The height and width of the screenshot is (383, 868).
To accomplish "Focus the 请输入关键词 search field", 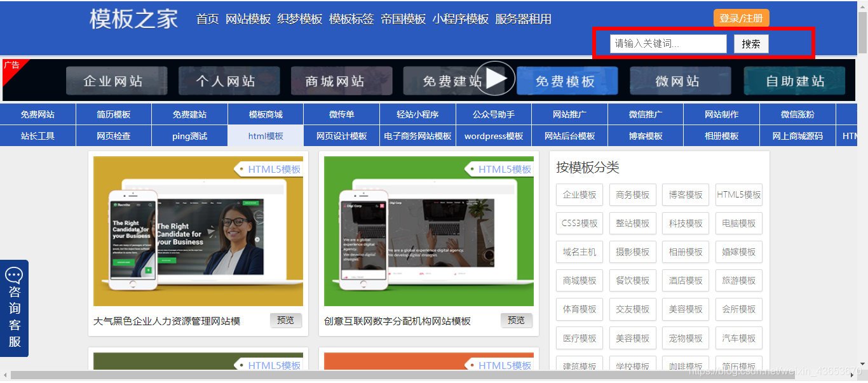I will pos(668,44).
